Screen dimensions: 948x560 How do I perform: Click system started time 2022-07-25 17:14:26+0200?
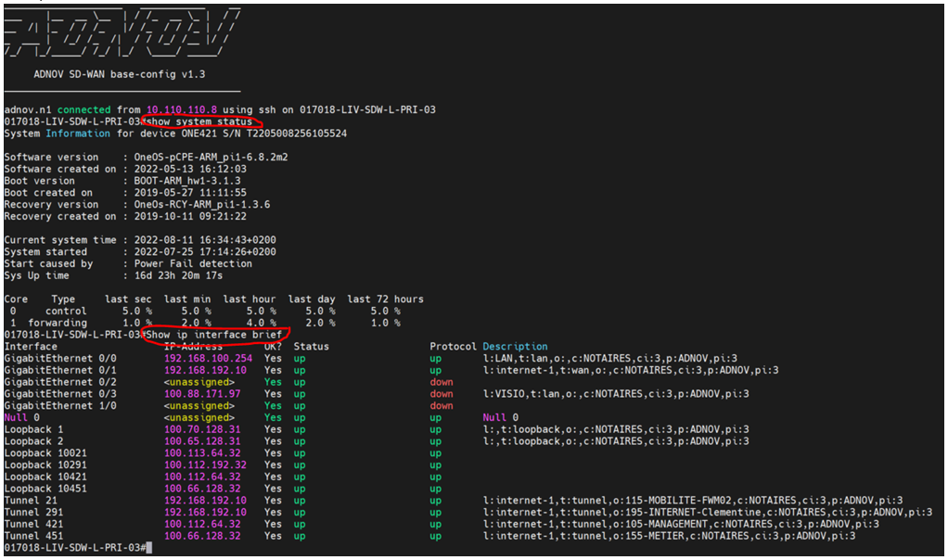coord(205,252)
